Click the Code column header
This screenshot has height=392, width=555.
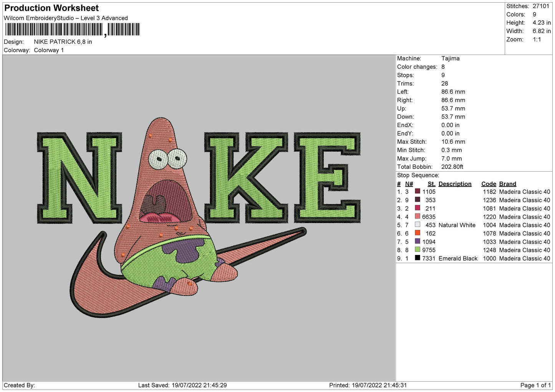point(489,184)
